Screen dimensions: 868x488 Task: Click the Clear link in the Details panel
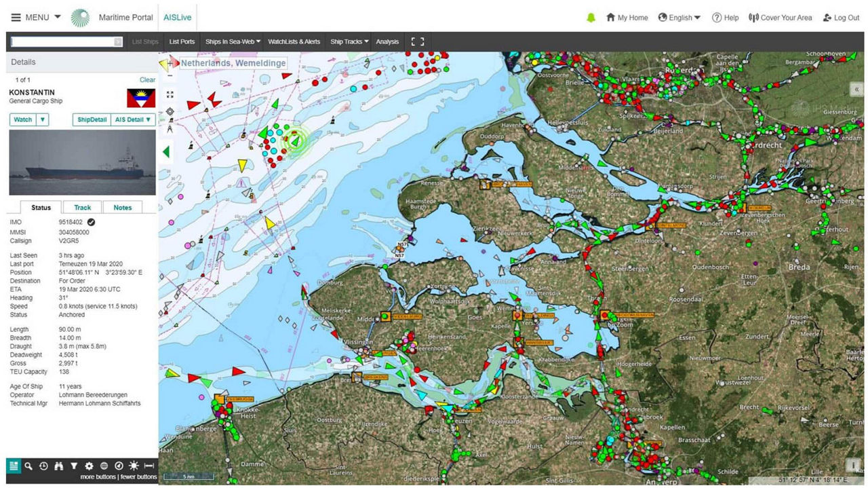(x=147, y=80)
